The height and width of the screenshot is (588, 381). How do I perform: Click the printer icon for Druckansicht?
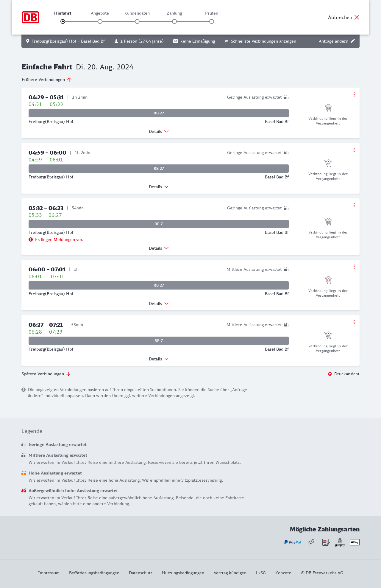click(x=330, y=374)
